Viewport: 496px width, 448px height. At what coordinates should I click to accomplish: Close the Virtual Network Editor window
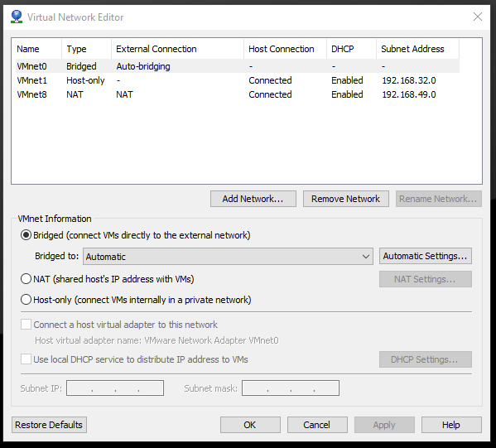coord(477,17)
